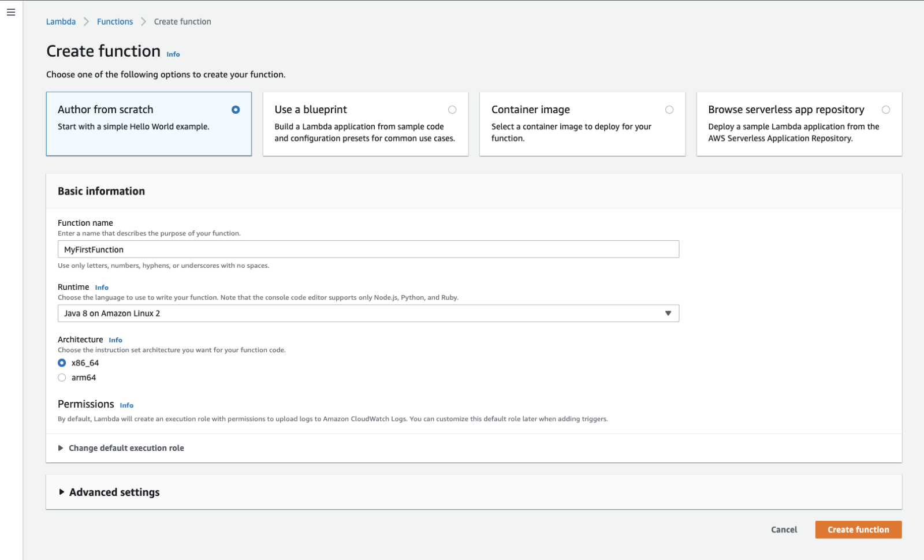Screen dimensions: 924x560
Task: Click the Create function breadcrumb text
Action: click(182, 21)
